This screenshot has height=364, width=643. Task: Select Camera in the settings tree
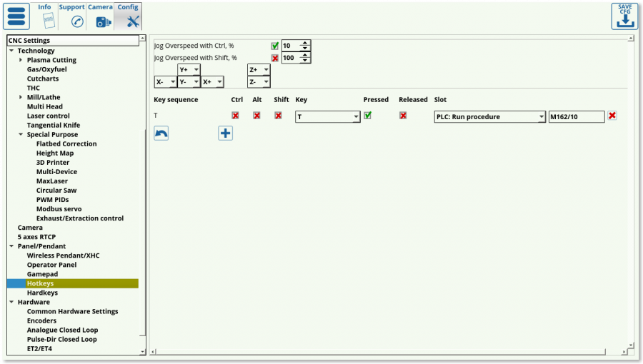pos(30,228)
